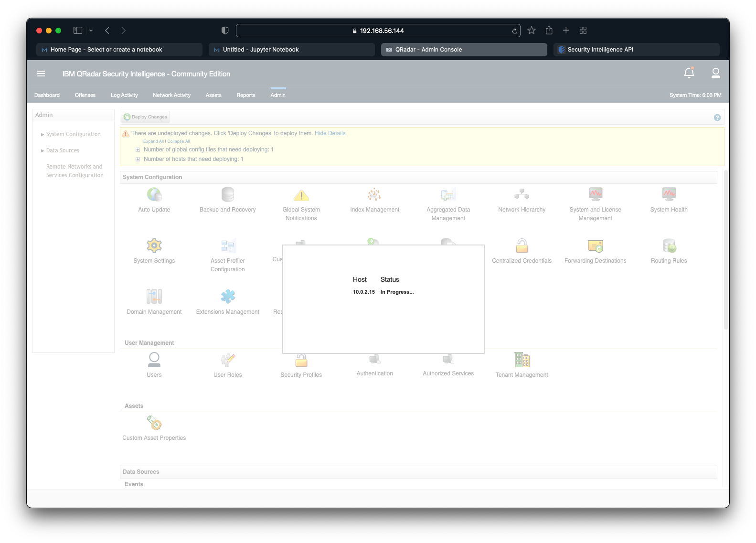Screen dimensions: 756x543
Task: Click Collapse All link
Action: click(179, 141)
